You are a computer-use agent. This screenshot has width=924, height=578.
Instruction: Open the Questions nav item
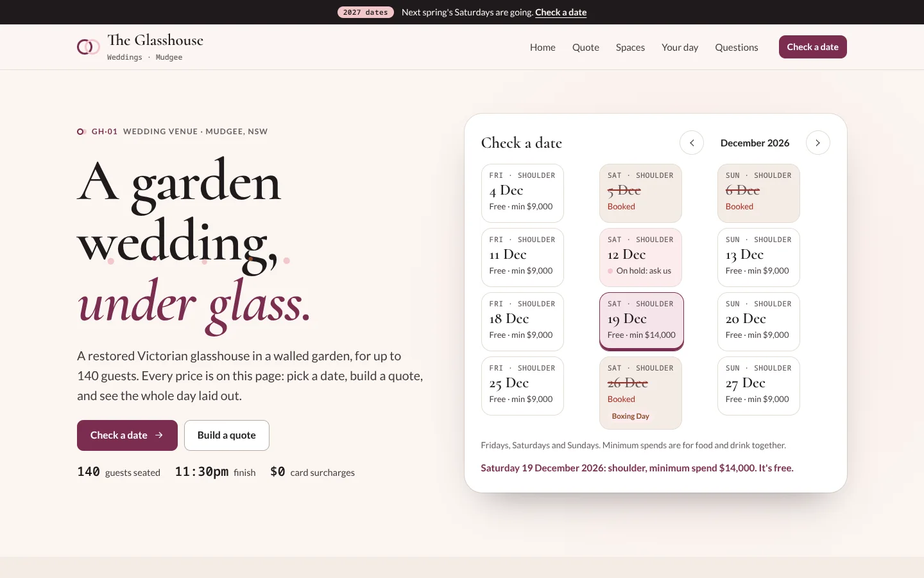click(x=737, y=47)
